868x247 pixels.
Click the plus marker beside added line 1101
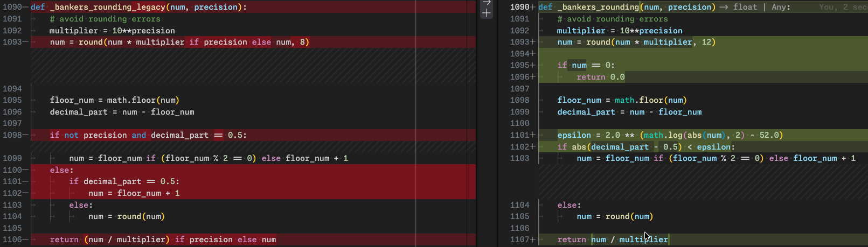tap(533, 135)
